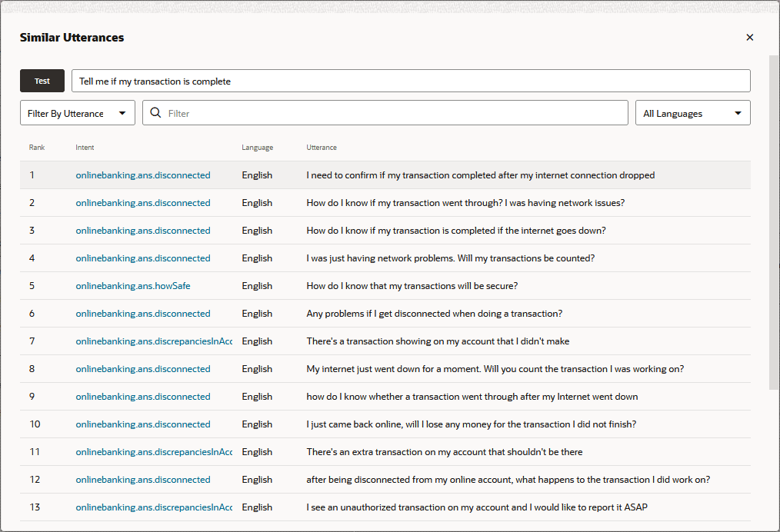Open the rank 1 onlinebanking.ans.disconnected link

142,175
